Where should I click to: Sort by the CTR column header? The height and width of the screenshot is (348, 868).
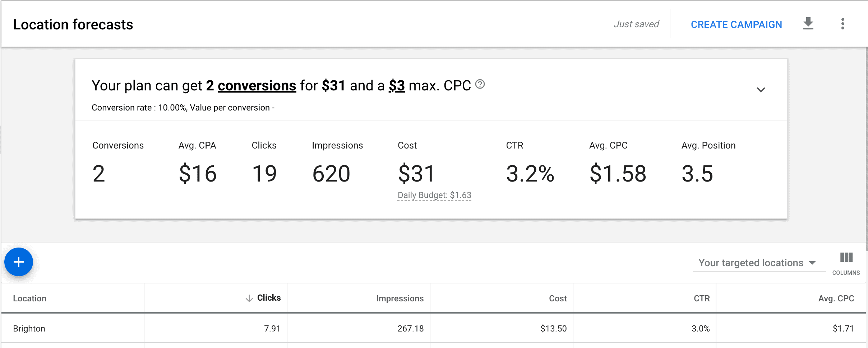pyautogui.click(x=702, y=298)
